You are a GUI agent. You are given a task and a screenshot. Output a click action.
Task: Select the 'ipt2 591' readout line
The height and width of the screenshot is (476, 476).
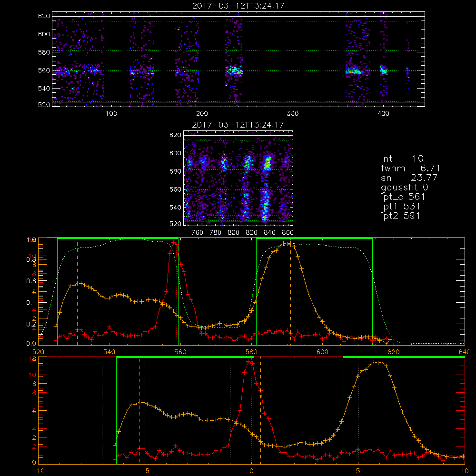point(400,216)
